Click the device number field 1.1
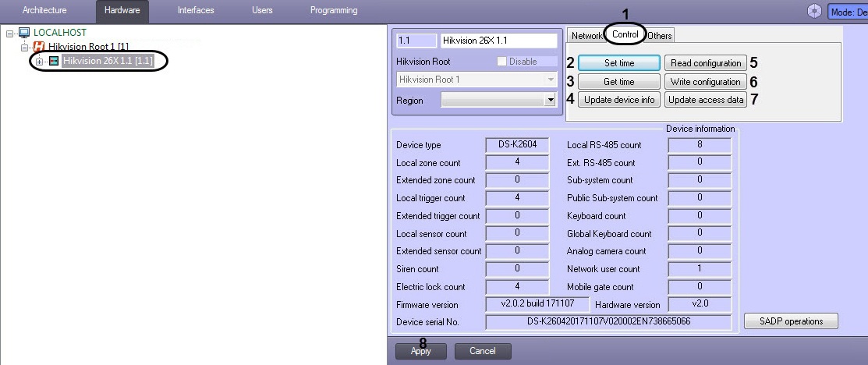Screen dimensions: 868x365 [x=416, y=41]
